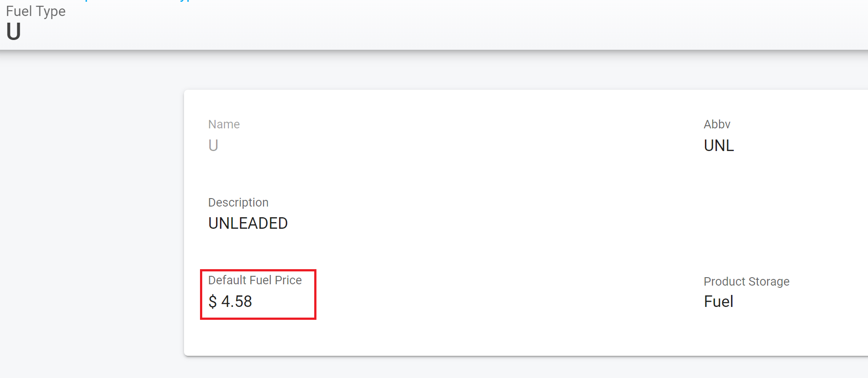Click the leftmost cut-off blue breadcrumb link
The image size is (868, 378).
[86, 1]
